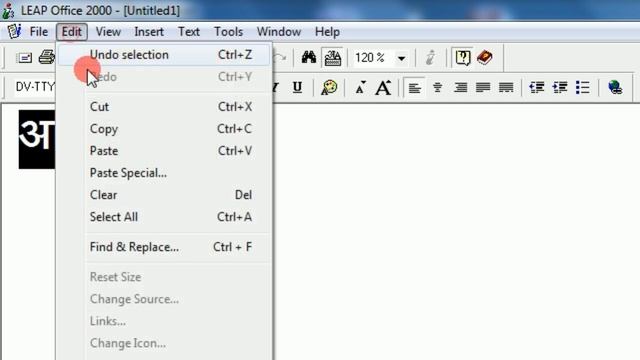Open the View menu
640x360 pixels.
tap(108, 32)
